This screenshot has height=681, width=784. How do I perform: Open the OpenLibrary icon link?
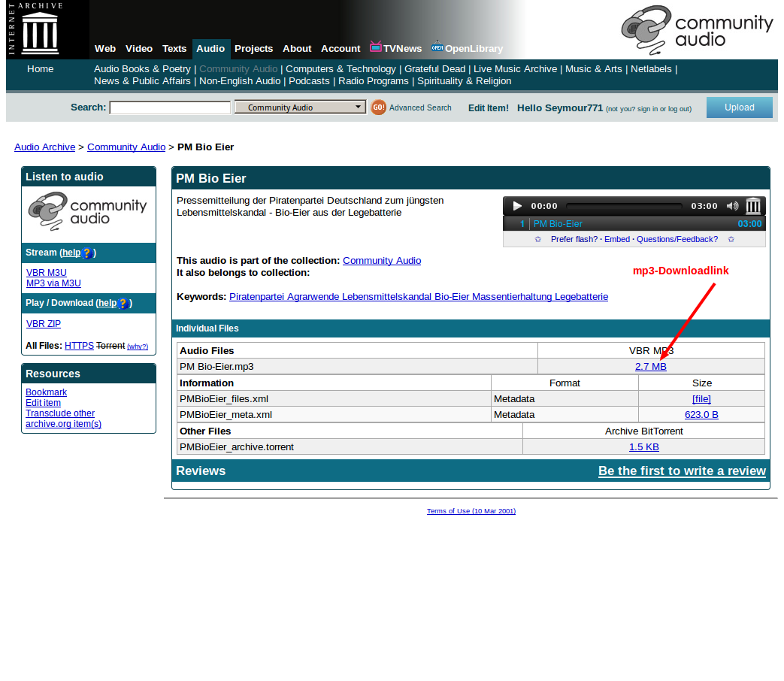(x=437, y=47)
